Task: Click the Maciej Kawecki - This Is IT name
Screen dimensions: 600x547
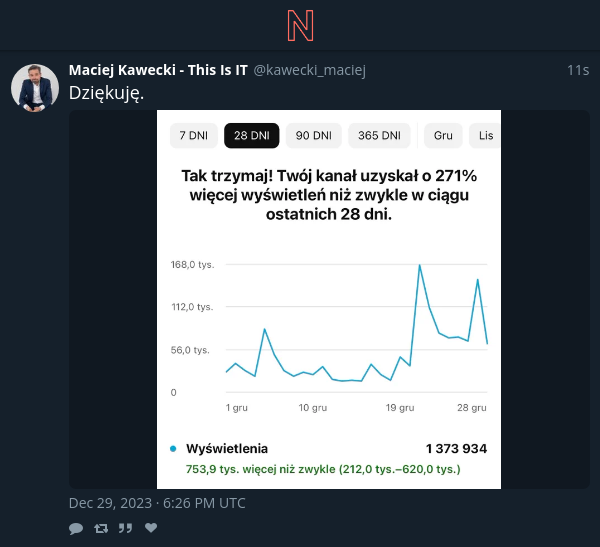Action: (x=158, y=70)
